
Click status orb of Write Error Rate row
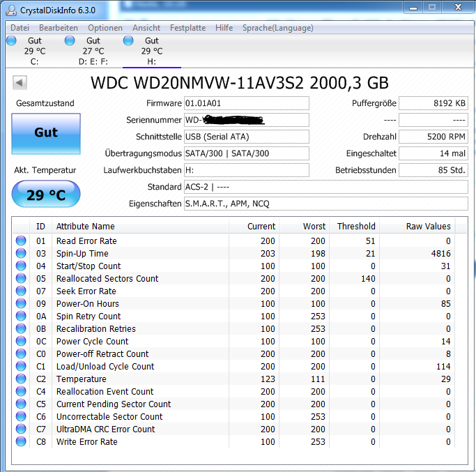21,441
